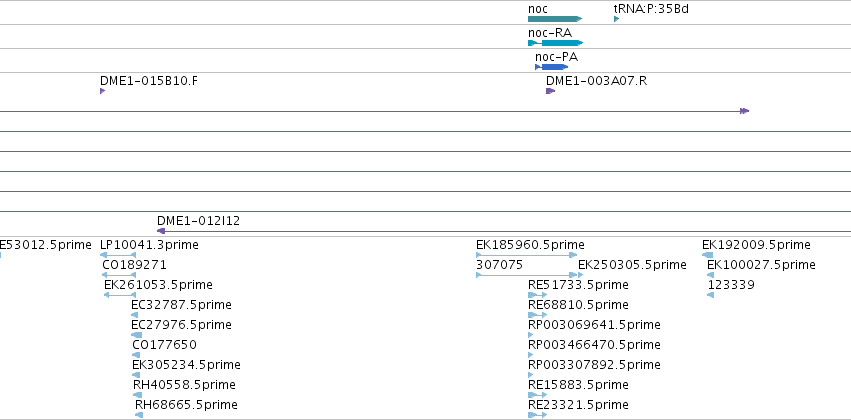
Task: Select the EK261053.5prime EST glyph
Action: [120, 295]
